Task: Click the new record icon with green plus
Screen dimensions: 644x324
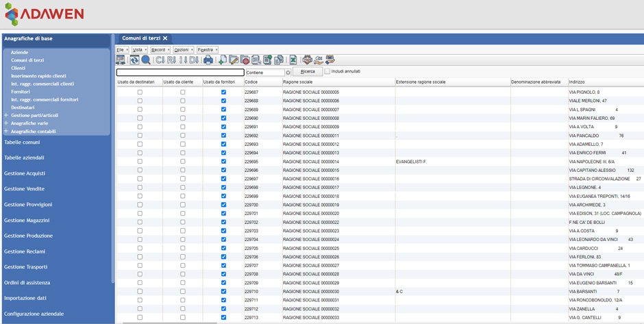Action: pyautogui.click(x=222, y=60)
